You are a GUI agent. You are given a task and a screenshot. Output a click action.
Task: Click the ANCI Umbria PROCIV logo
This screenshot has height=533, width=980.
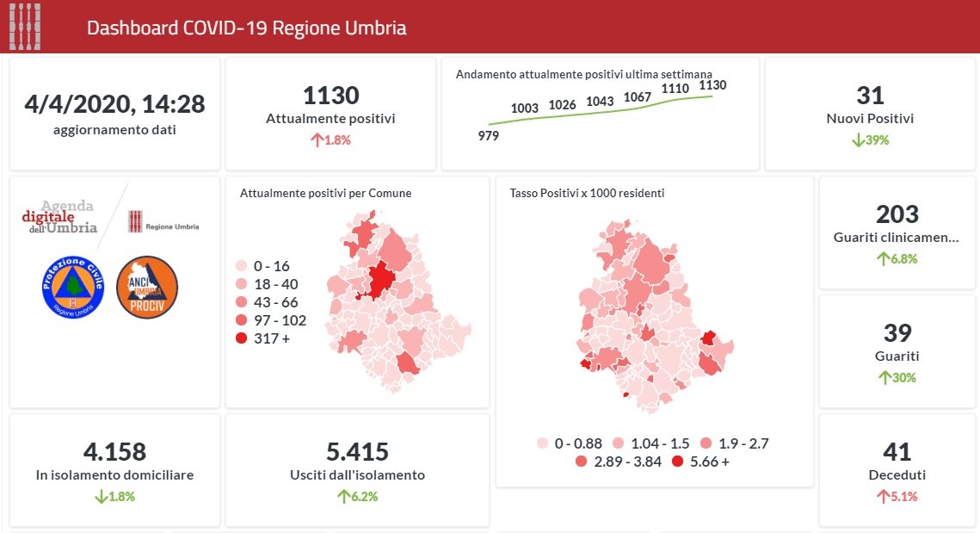tap(147, 288)
